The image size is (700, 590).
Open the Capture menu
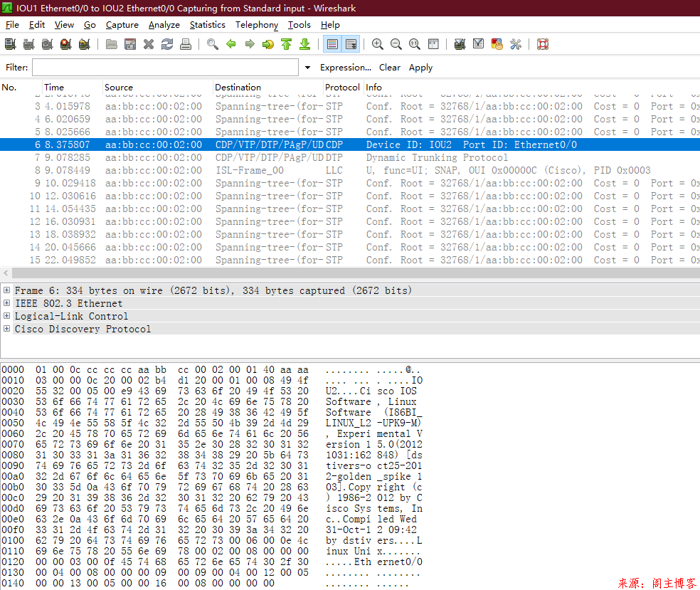[x=122, y=25]
